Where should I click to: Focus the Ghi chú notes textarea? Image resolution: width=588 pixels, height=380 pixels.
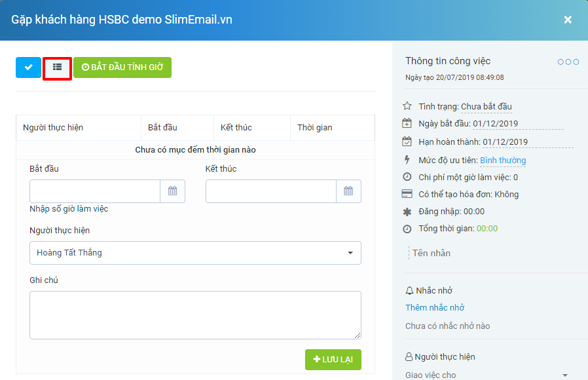coord(195,315)
